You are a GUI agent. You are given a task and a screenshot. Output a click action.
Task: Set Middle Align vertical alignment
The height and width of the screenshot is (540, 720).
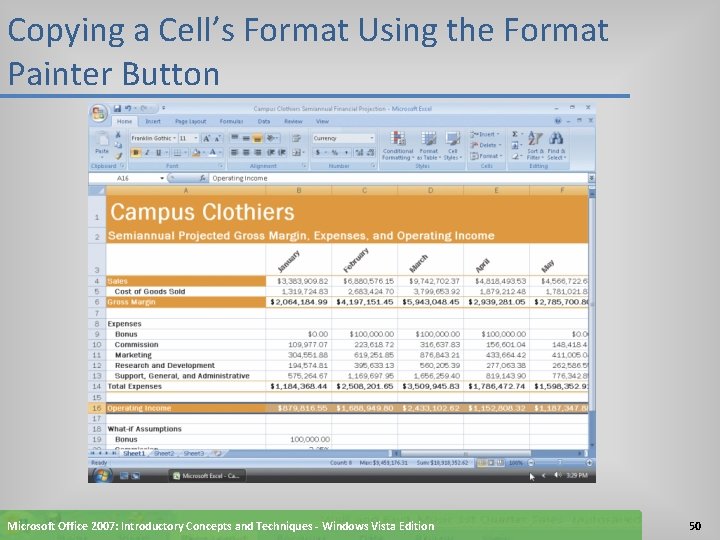[x=246, y=138]
